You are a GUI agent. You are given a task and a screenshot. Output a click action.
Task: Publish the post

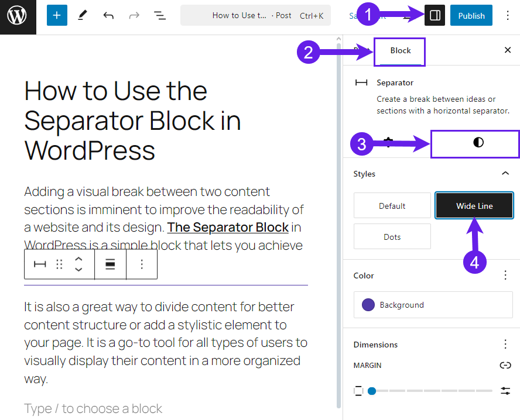[471, 15]
